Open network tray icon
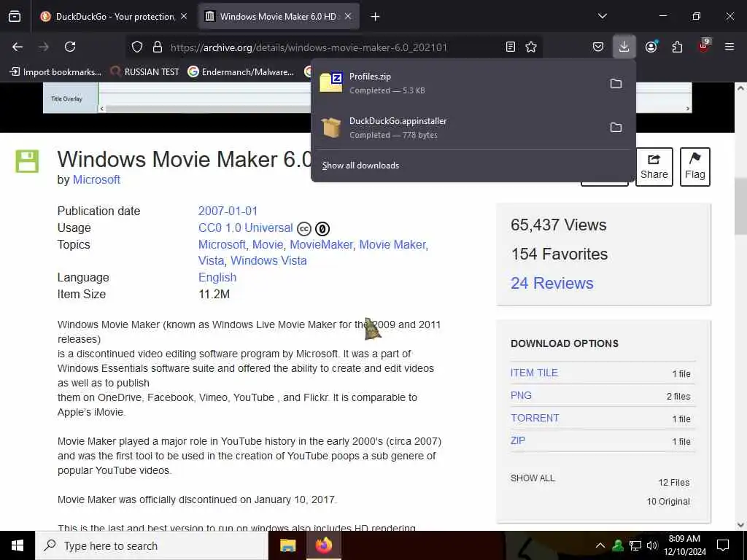Image resolution: width=747 pixels, height=560 pixels. (635, 545)
